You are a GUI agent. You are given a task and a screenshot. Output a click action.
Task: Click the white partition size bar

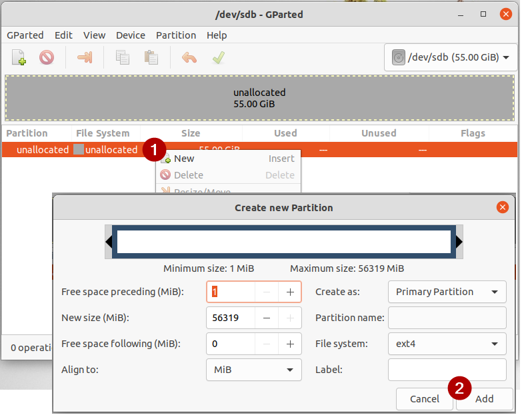(x=284, y=242)
